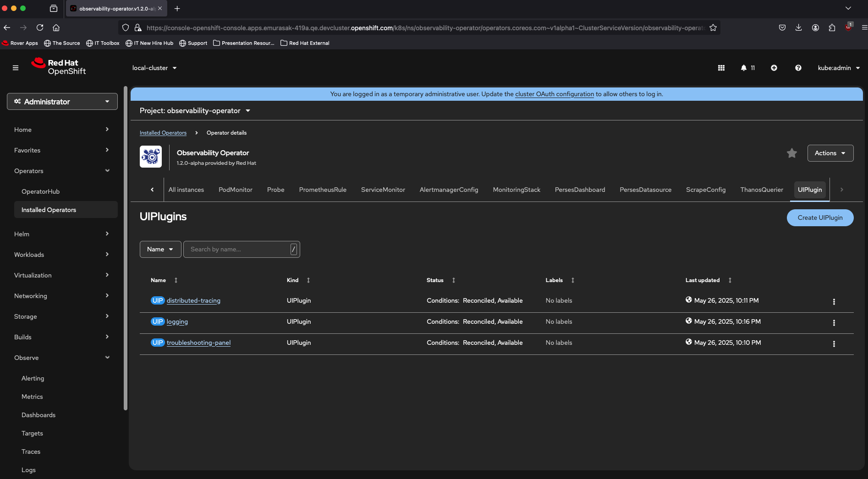Open the help question mark icon

(x=798, y=68)
